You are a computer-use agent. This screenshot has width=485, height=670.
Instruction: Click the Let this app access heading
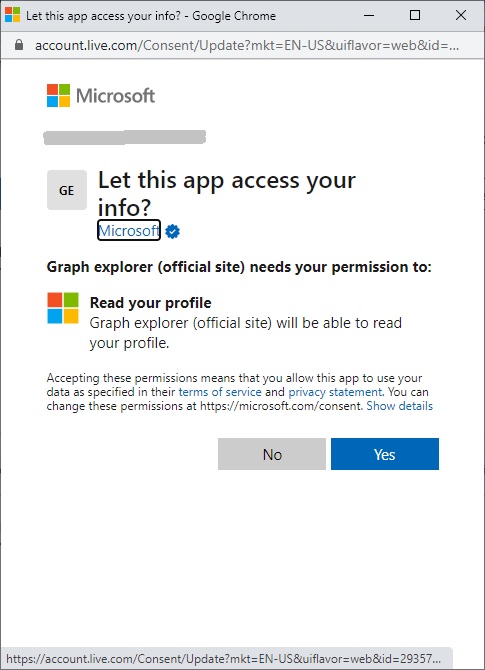pos(226,193)
